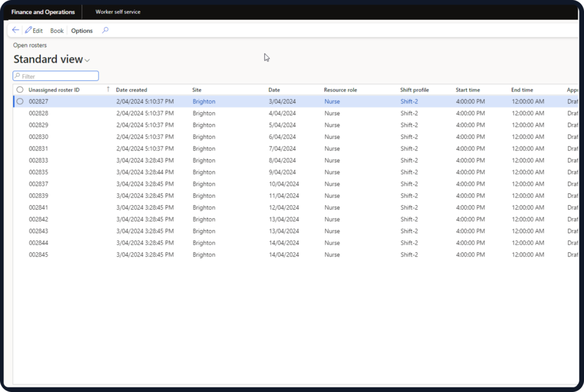Click the date cell 4/04/2024

[282, 113]
